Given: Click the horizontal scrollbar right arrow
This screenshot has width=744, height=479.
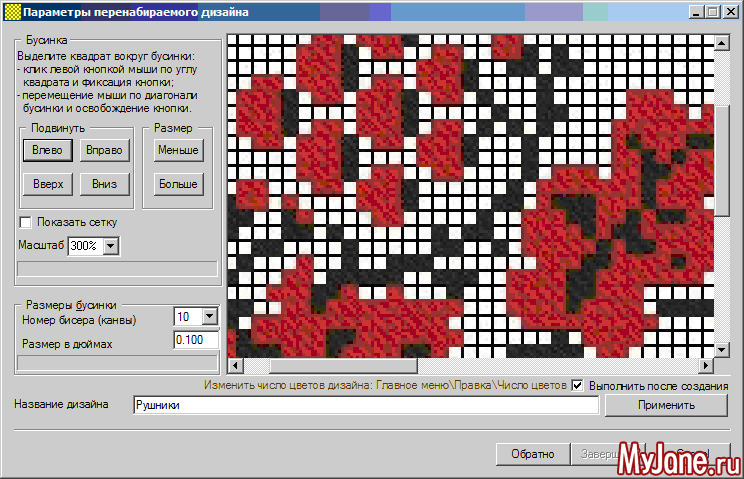Looking at the screenshot, I should 706,365.
